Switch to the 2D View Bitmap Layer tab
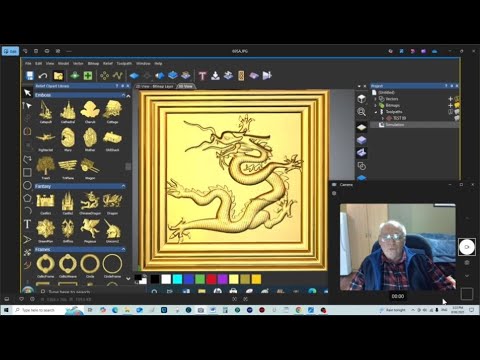 click(155, 86)
